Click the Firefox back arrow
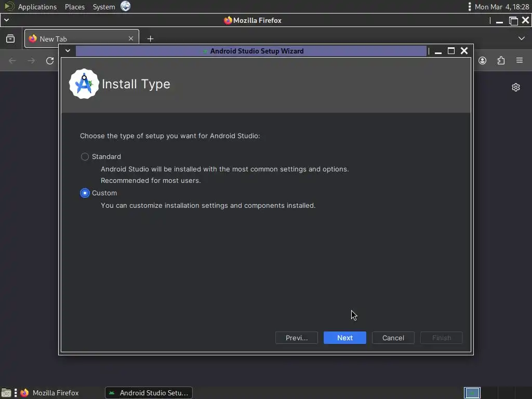 [12, 61]
